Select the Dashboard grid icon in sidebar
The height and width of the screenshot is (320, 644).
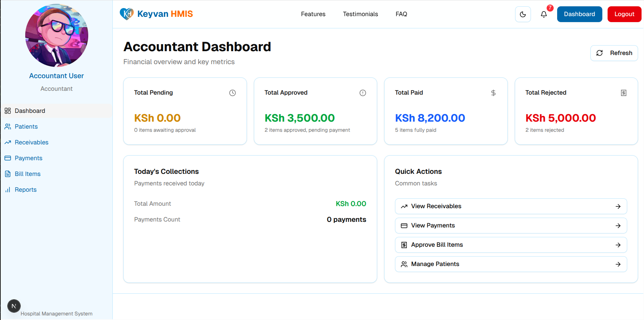8,110
